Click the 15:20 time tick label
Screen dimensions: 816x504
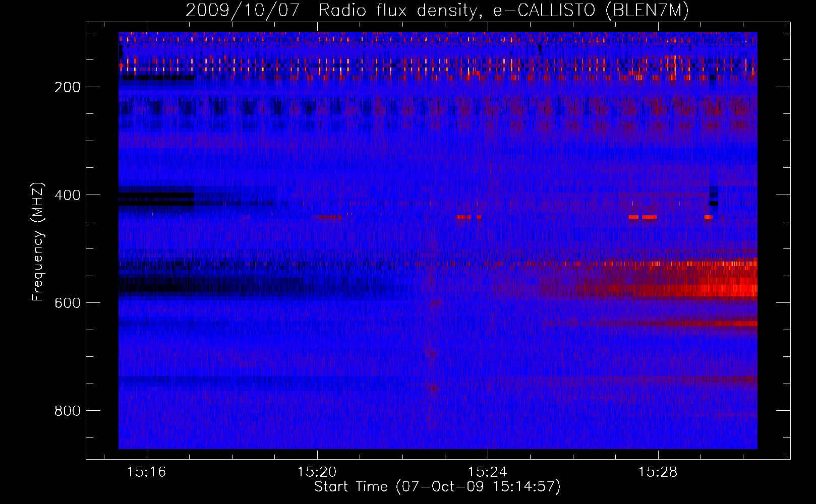click(x=317, y=472)
